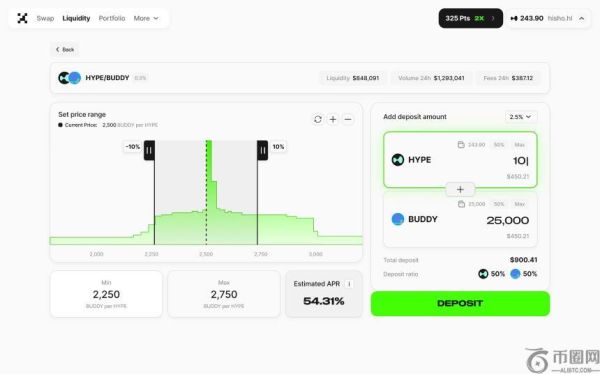Grab the 10% upper range handle
600x374 pixels.
click(262, 150)
